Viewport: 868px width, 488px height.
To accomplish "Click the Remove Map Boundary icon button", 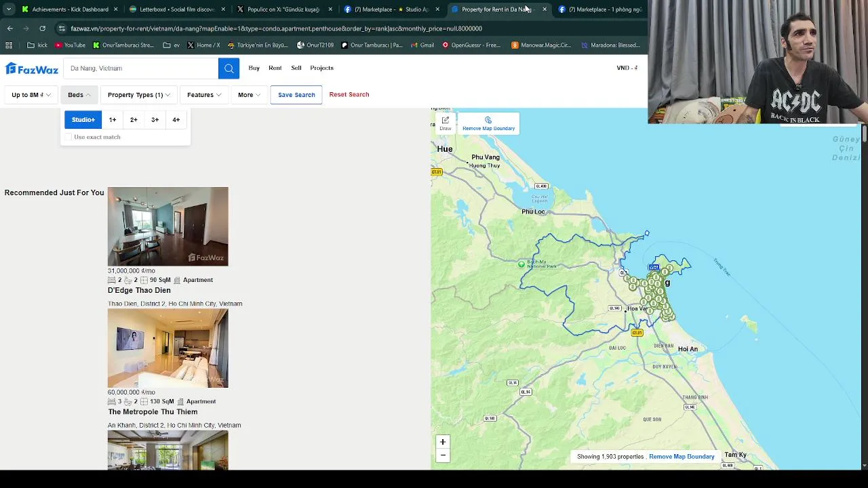I will tap(488, 123).
